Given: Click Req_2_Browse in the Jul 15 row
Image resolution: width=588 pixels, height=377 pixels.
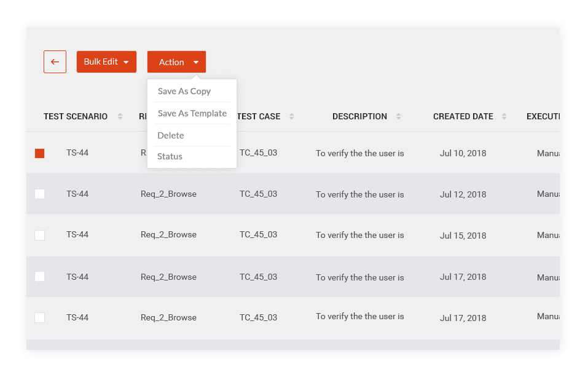Looking at the screenshot, I should [x=168, y=235].
